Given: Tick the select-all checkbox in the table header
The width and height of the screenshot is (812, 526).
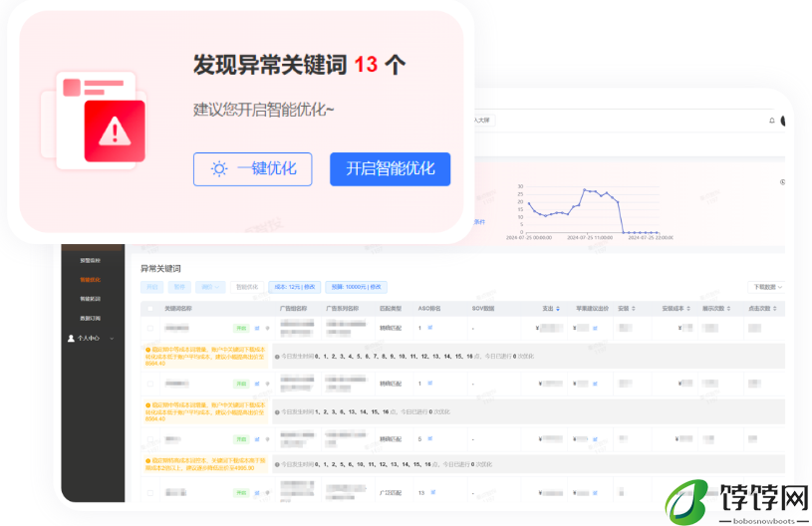Looking at the screenshot, I should (150, 309).
